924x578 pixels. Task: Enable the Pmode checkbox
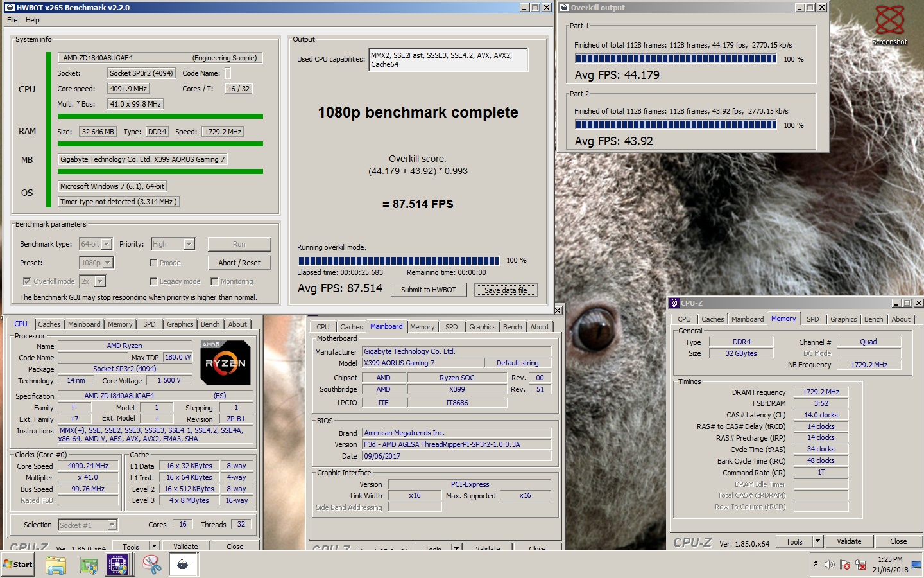153,263
